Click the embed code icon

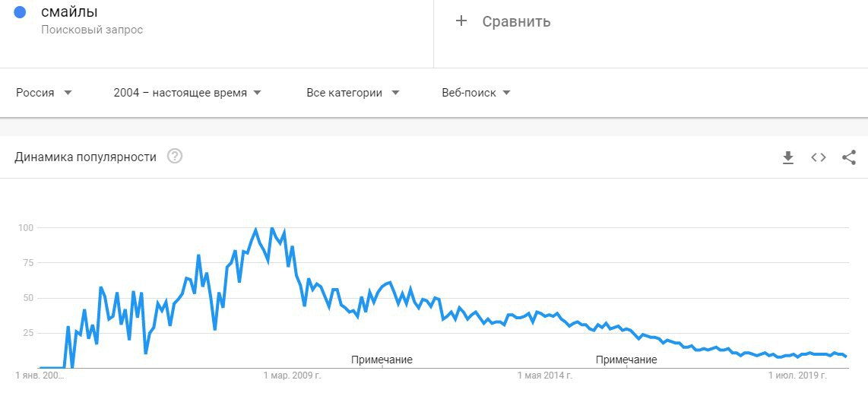819,157
